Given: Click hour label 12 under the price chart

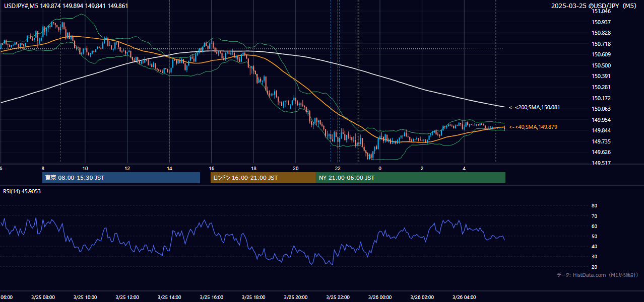Looking at the screenshot, I should tap(127, 168).
